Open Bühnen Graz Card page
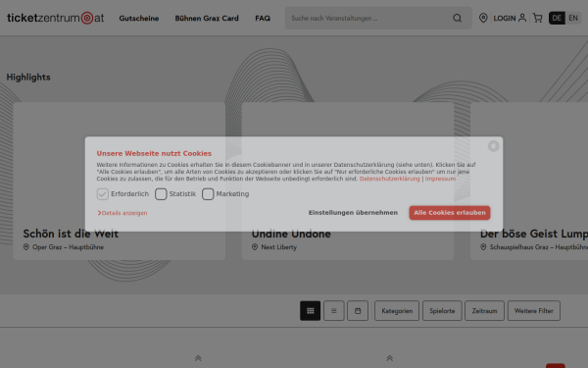 [207, 18]
